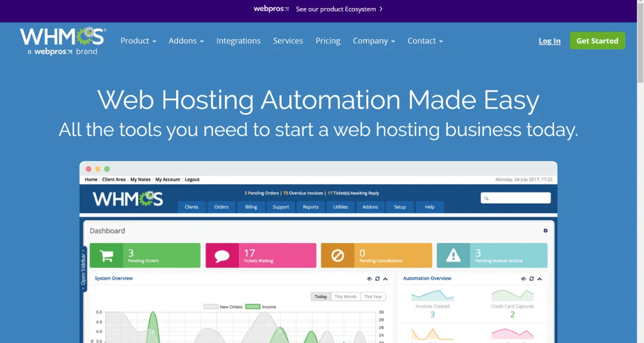Click '73 Overdue Invoices' status text
This screenshot has width=644, height=343.
(303, 193)
